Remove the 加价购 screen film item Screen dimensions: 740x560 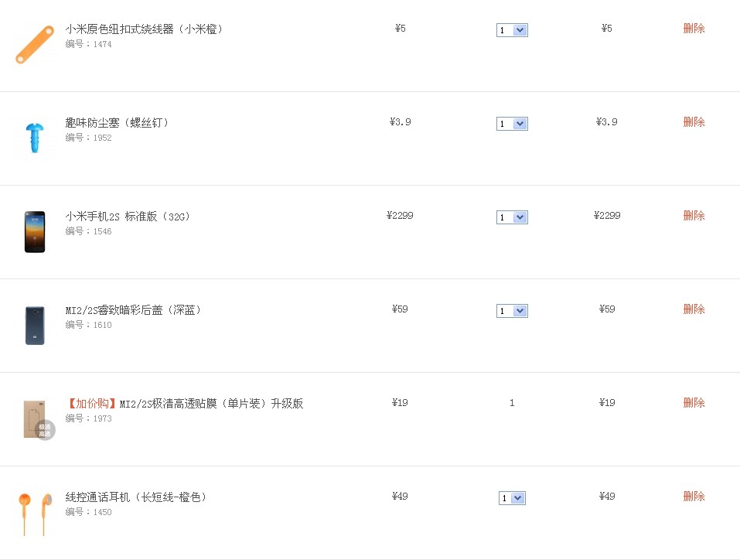tap(694, 402)
